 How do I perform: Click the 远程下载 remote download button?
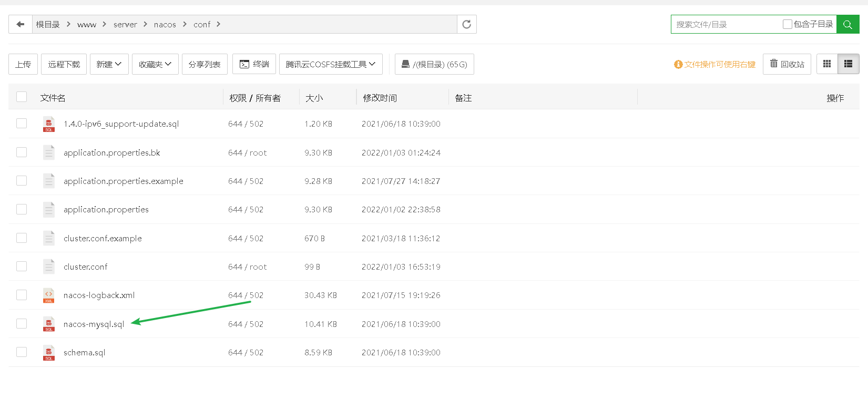click(64, 64)
